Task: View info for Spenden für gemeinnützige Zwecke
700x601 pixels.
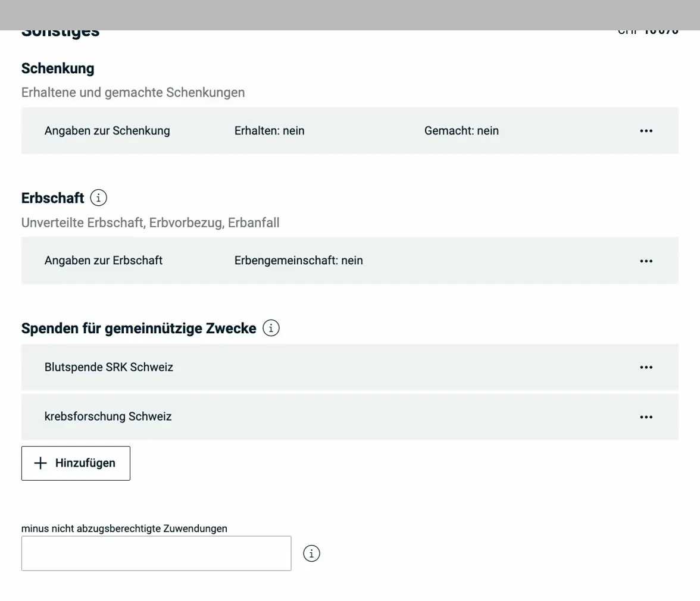Action: pyautogui.click(x=271, y=328)
